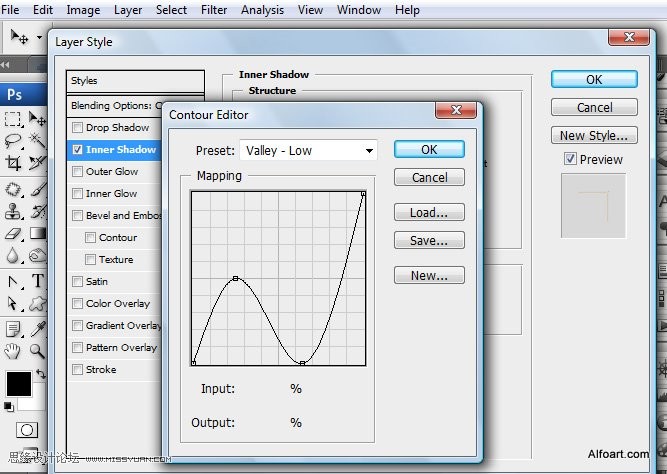Click Save... in Contour Editor
Screen dimensions: 667x474
(429, 240)
